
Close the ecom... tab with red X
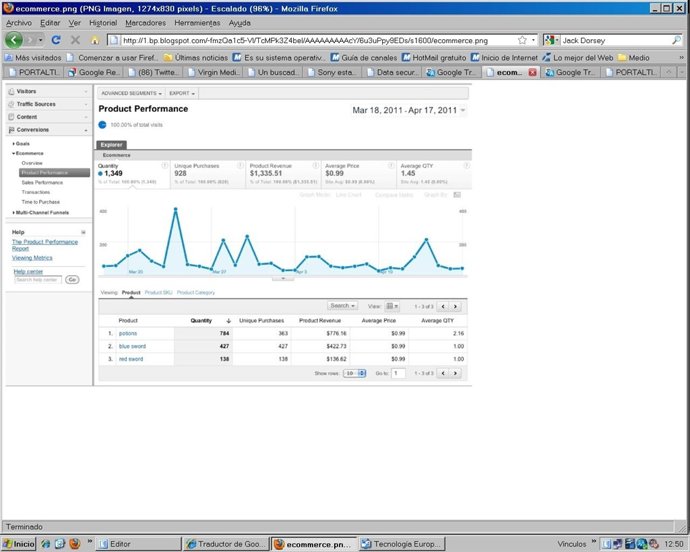click(x=532, y=72)
